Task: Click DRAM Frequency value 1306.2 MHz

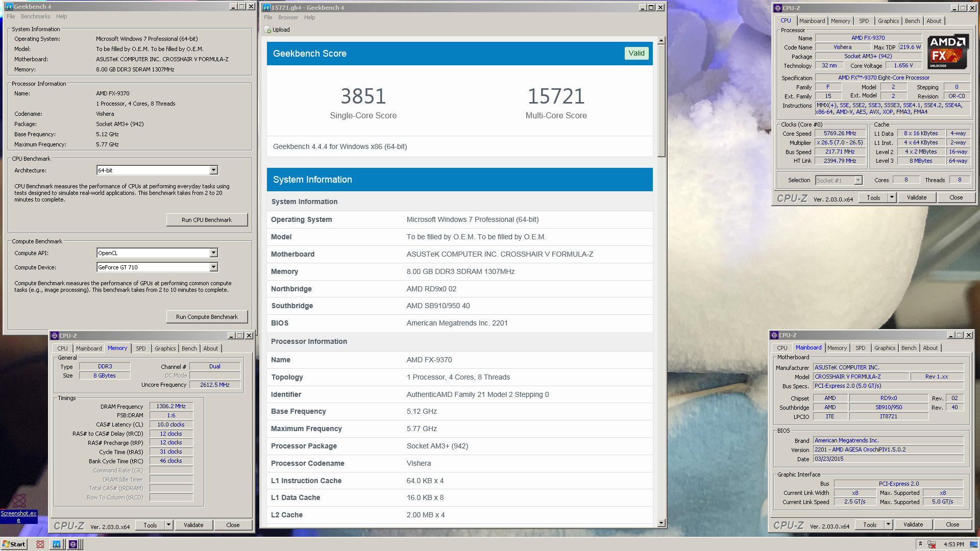Action: [x=171, y=406]
